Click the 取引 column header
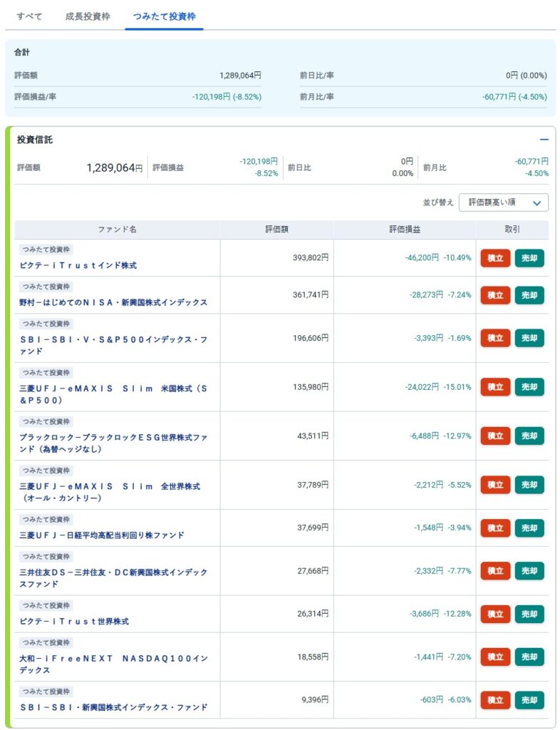Image resolution: width=560 pixels, height=730 pixels. point(512,230)
